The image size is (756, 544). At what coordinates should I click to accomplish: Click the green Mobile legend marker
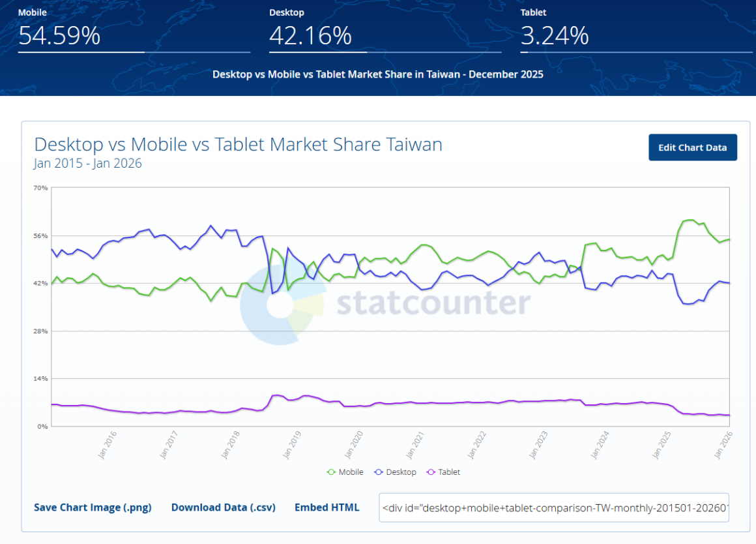[331, 472]
